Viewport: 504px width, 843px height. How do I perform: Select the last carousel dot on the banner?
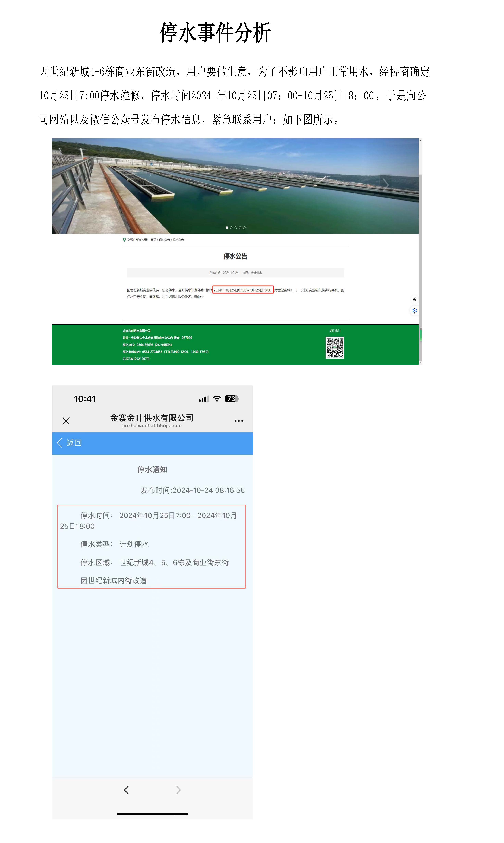[244, 228]
